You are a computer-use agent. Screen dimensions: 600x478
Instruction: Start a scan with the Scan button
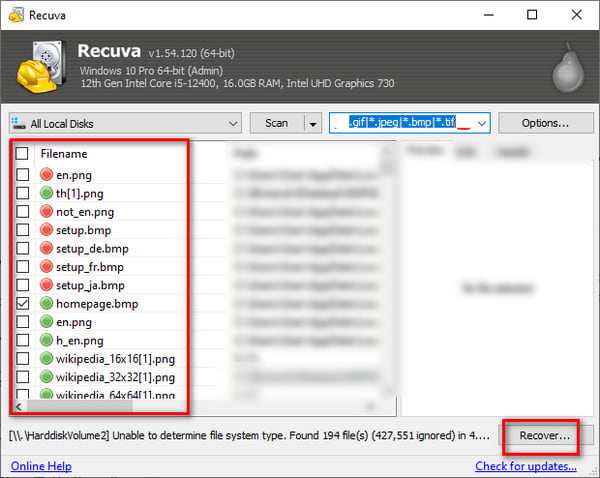277,123
